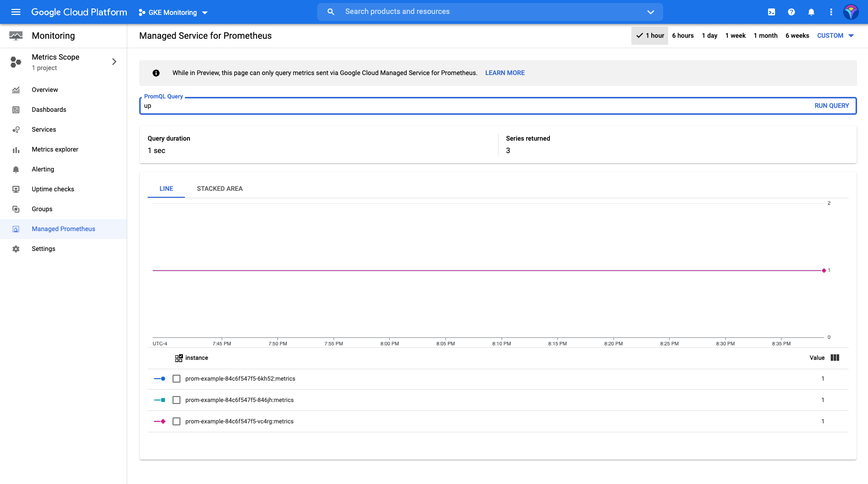Open the help question mark icon
This screenshot has height=484, width=868.
(x=791, y=12)
